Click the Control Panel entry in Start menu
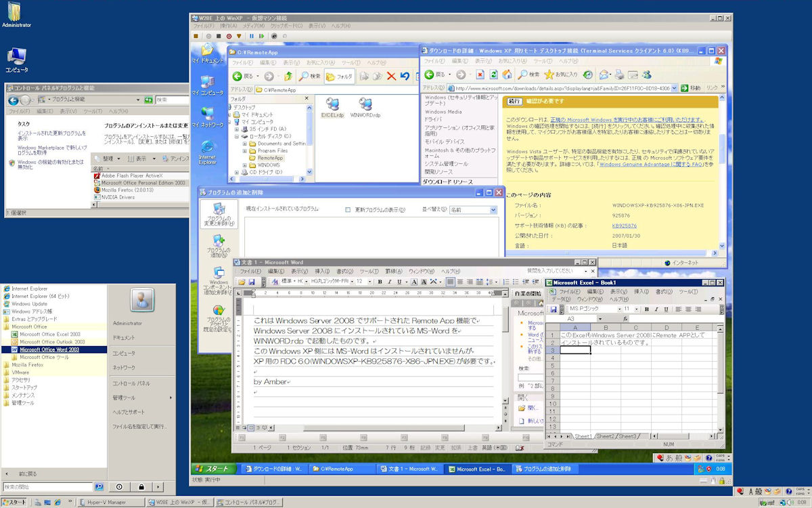The height and width of the screenshot is (508, 812). (x=132, y=383)
